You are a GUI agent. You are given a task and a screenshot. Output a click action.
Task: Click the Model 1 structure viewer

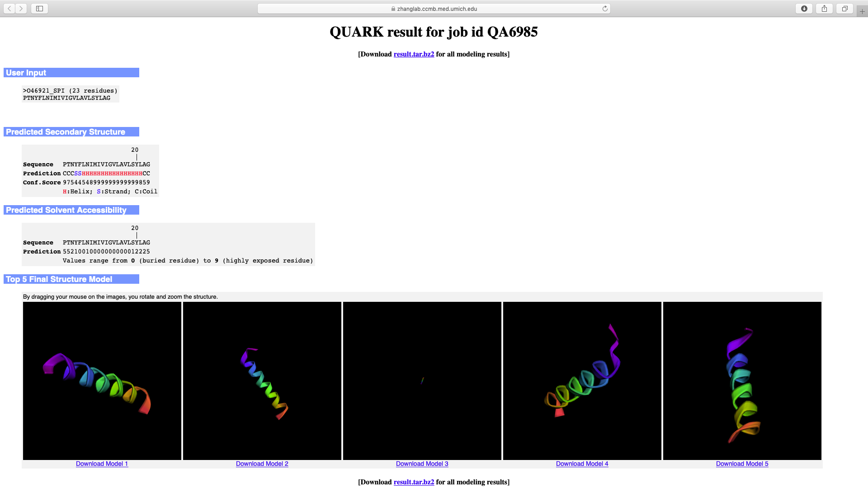pyautogui.click(x=102, y=381)
